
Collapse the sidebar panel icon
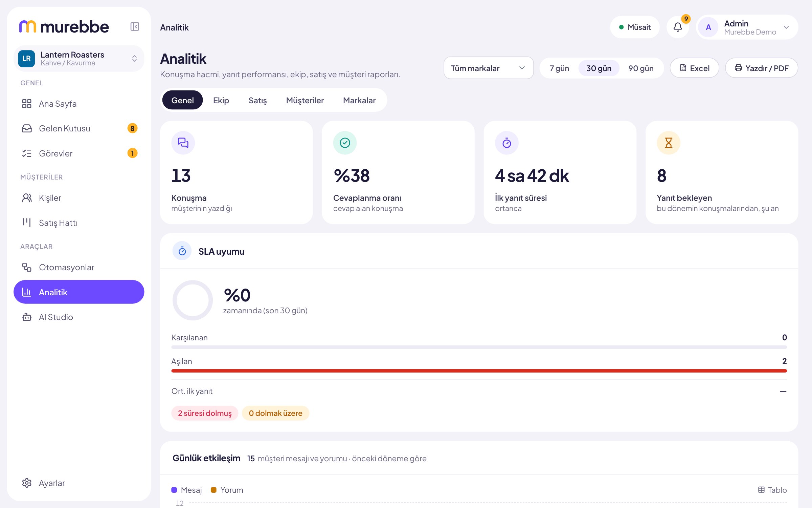tap(135, 26)
